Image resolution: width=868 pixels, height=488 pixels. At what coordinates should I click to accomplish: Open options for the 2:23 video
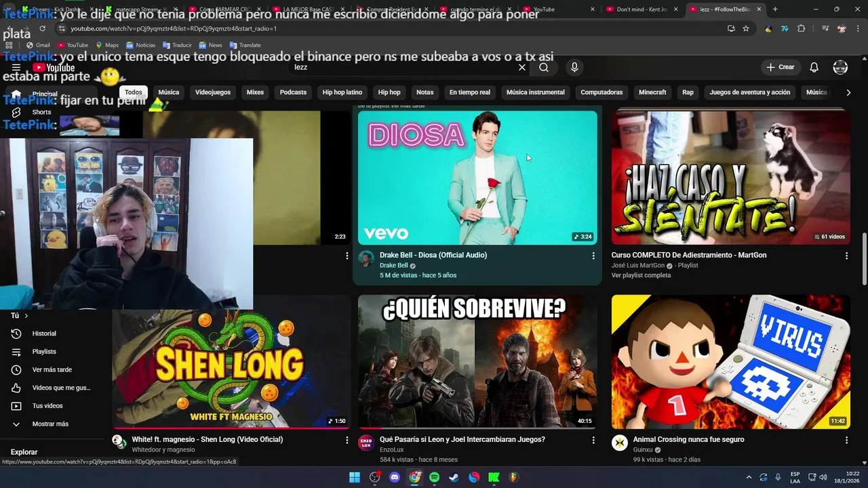pyautogui.click(x=347, y=256)
